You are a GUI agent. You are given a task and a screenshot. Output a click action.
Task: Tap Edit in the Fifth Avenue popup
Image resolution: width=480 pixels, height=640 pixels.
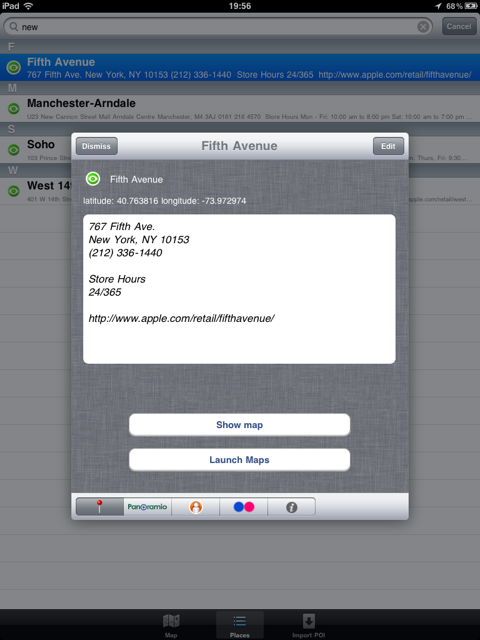click(388, 146)
